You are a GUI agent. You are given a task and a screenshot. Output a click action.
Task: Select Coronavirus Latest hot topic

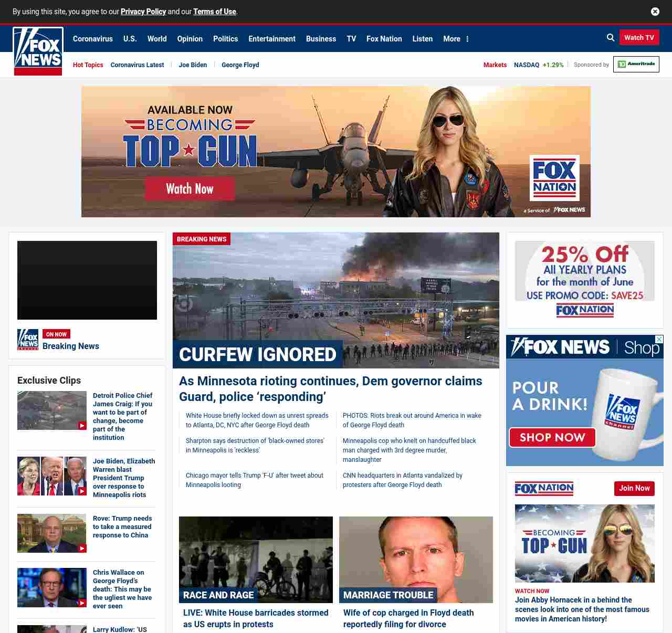137,65
